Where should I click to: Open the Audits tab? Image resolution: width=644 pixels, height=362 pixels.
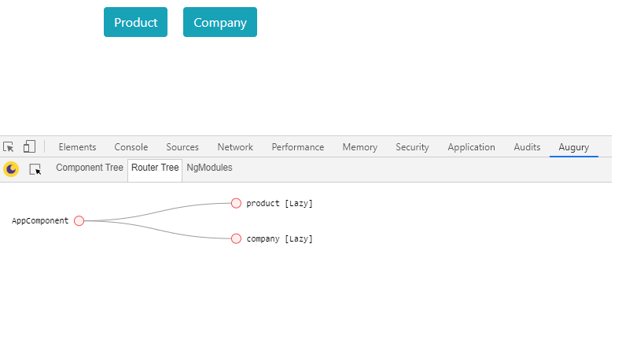point(527,147)
